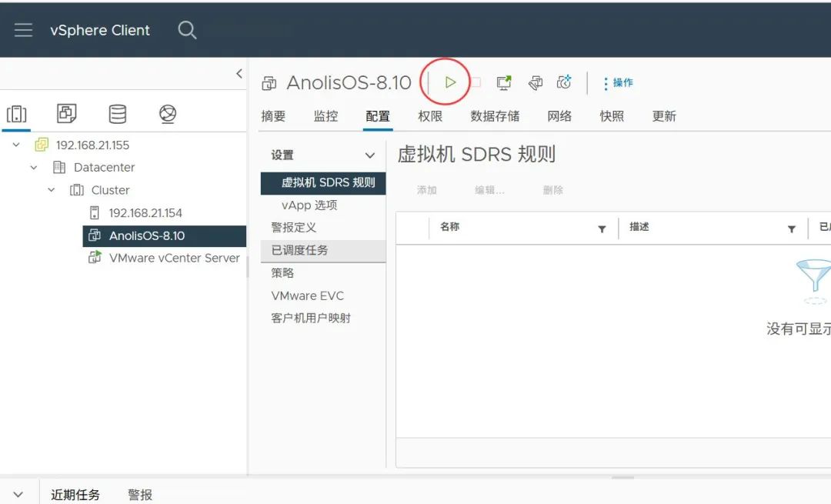Click the vCenter icon beside 192.168.21.155
This screenshot has height=504, width=831.
(x=42, y=145)
